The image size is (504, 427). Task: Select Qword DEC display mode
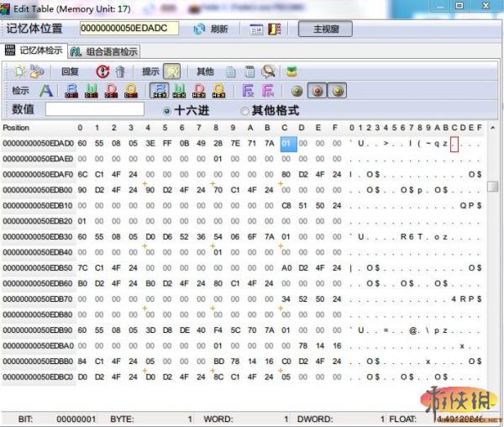pyautogui.click(x=131, y=91)
